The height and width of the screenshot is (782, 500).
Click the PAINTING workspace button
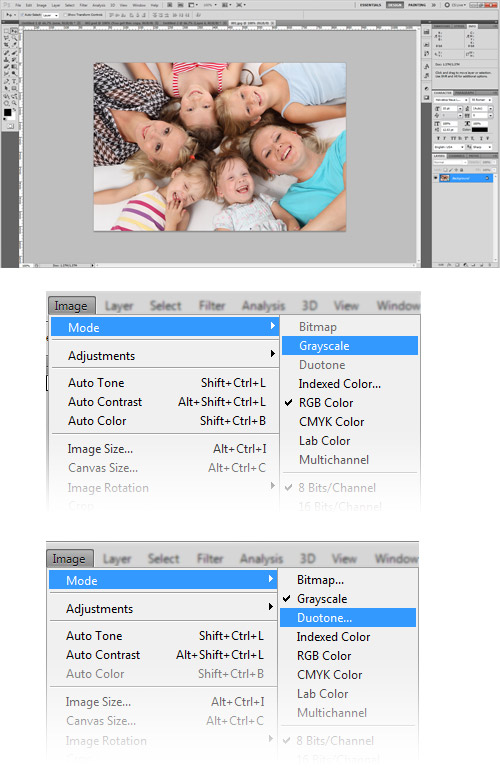click(x=417, y=5)
